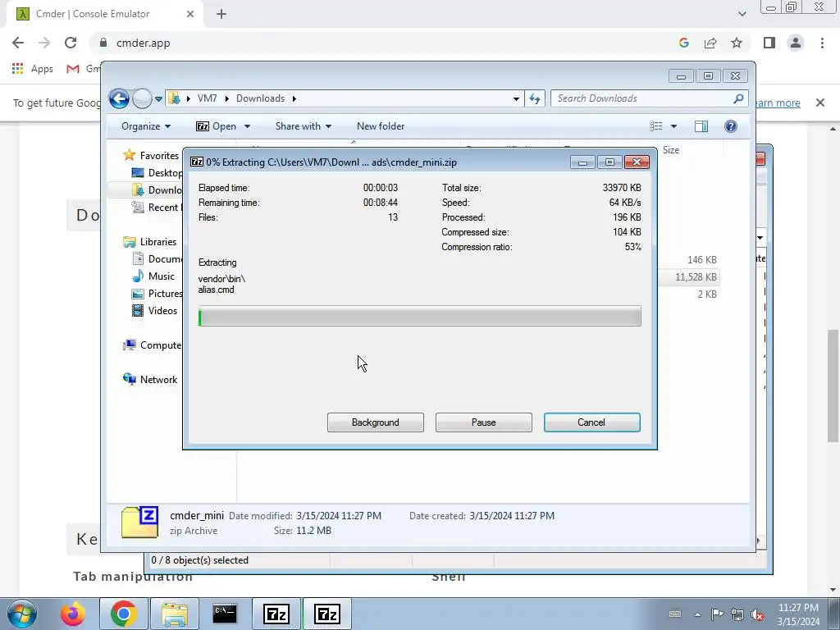Change the view icon in Explorer

[656, 126]
